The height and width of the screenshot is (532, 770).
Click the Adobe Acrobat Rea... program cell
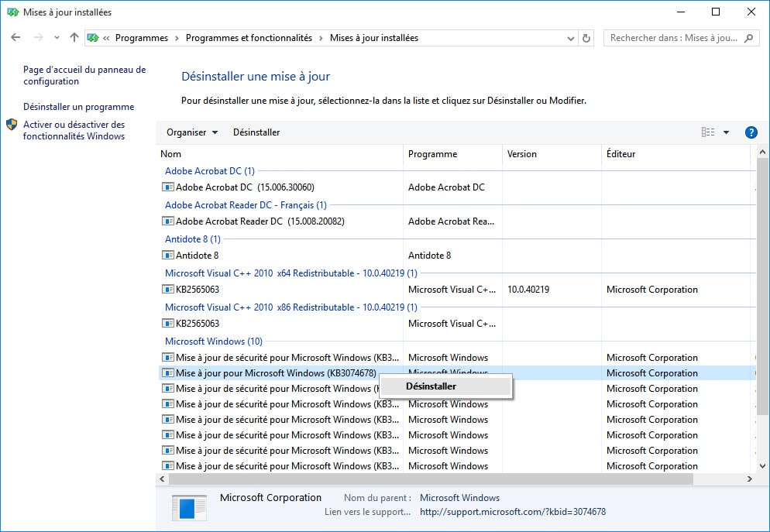pos(452,221)
